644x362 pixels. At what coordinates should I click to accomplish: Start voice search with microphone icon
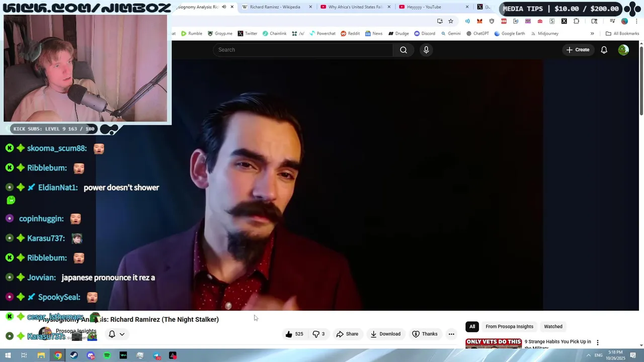pos(426,50)
